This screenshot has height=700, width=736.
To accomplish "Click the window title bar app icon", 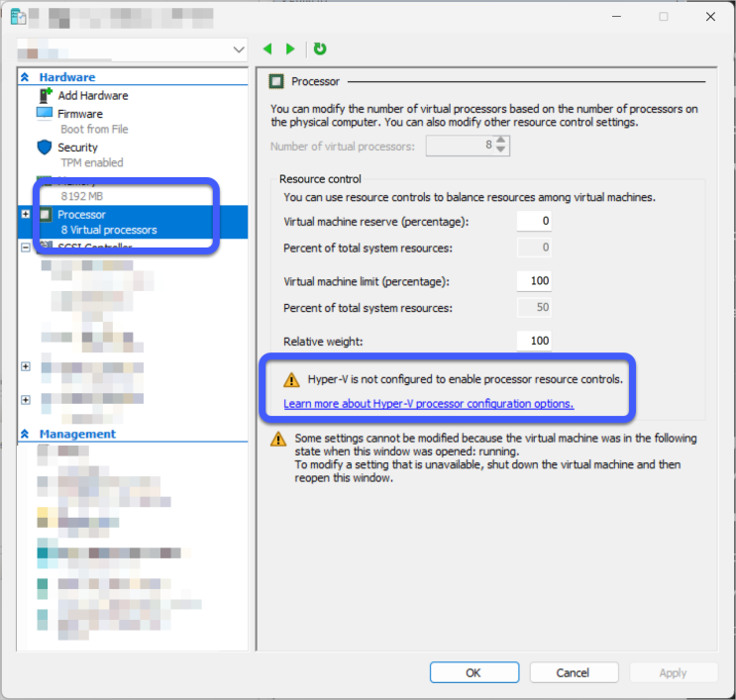I will (19, 17).
